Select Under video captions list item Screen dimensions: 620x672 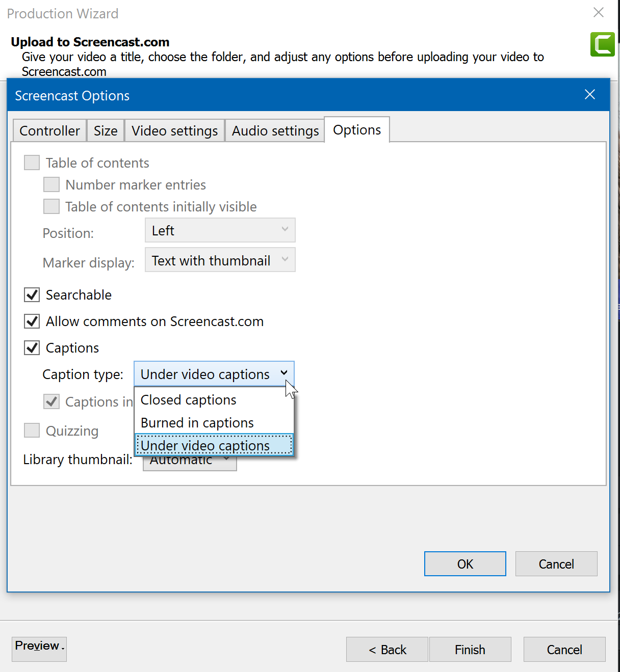pyautogui.click(x=214, y=445)
